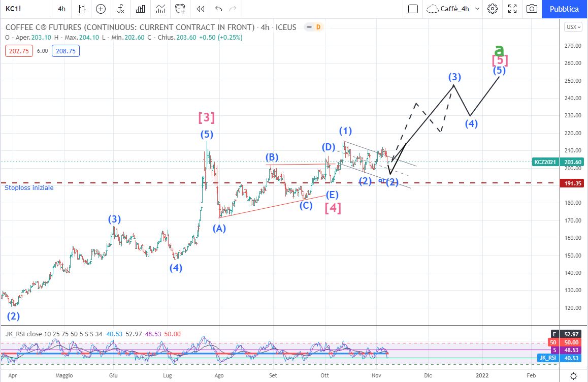The width and height of the screenshot is (588, 382).
Task: Redo the last chart action
Action: point(233,9)
